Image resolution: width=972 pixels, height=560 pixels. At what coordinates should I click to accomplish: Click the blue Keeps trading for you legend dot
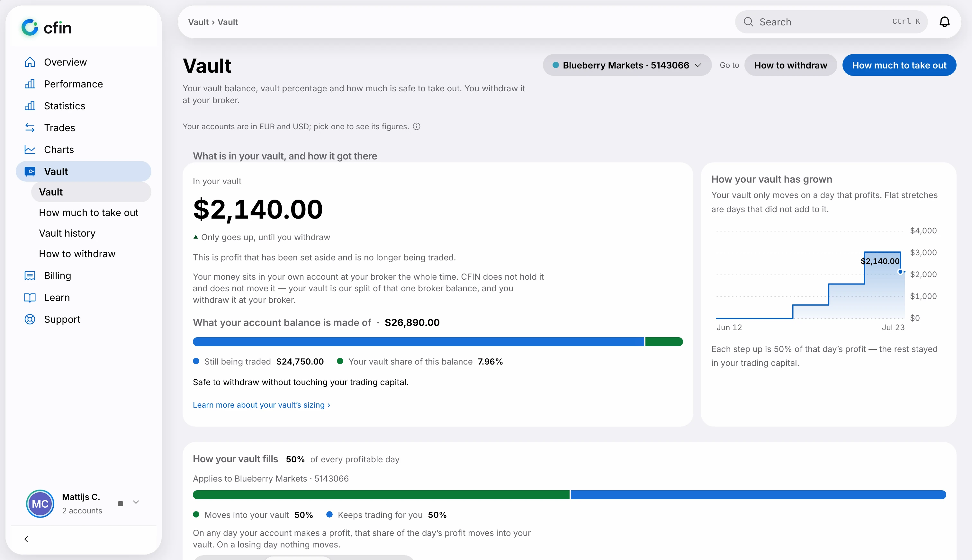[329, 515]
